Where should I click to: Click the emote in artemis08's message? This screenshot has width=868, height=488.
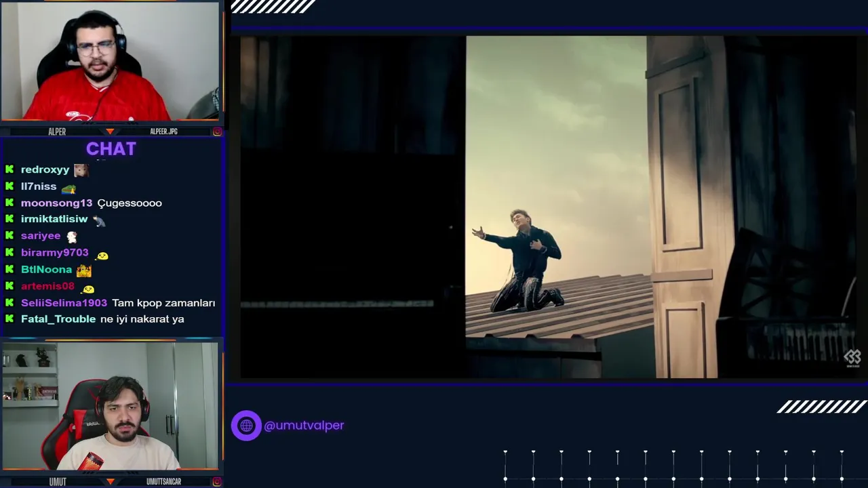pos(88,289)
